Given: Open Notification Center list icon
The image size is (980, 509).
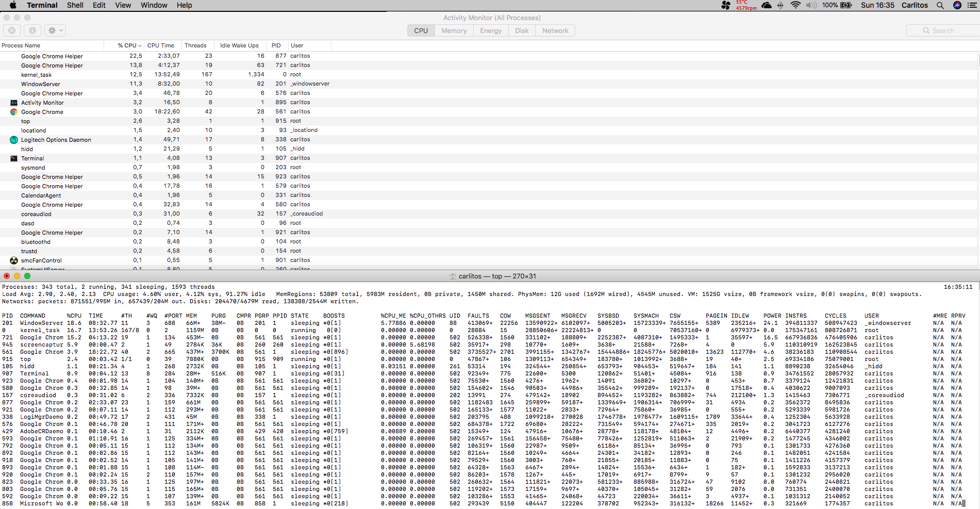Looking at the screenshot, I should (972, 5).
